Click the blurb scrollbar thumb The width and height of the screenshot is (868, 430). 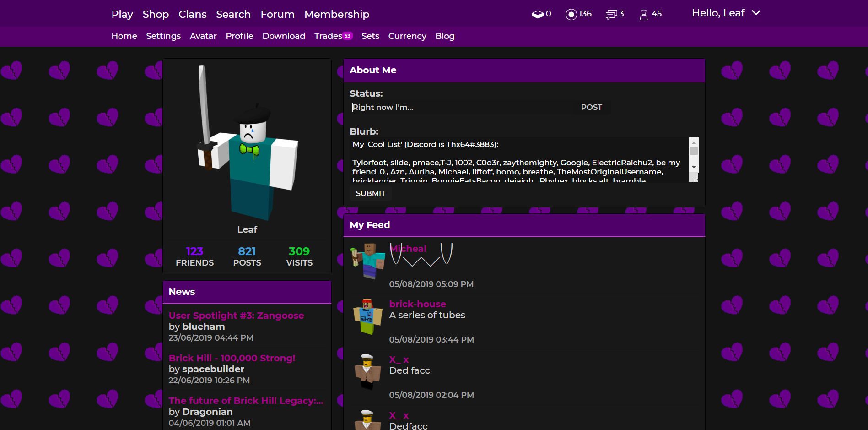click(694, 151)
